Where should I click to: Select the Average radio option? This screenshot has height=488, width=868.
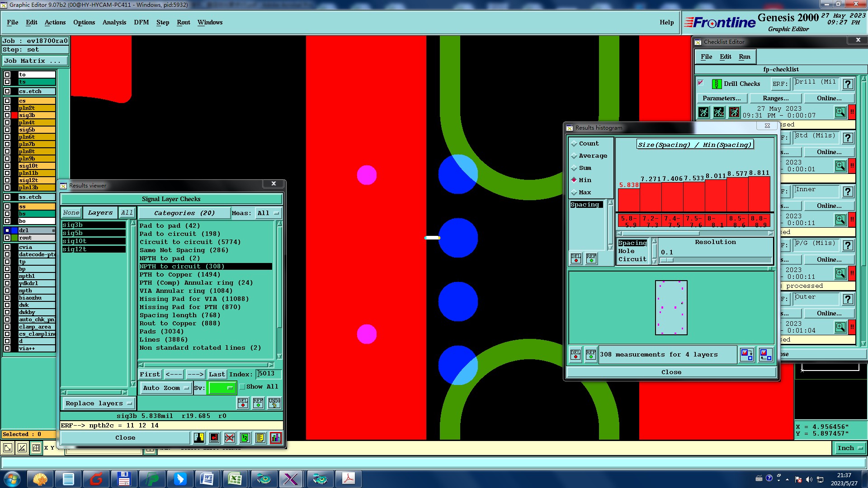click(574, 156)
